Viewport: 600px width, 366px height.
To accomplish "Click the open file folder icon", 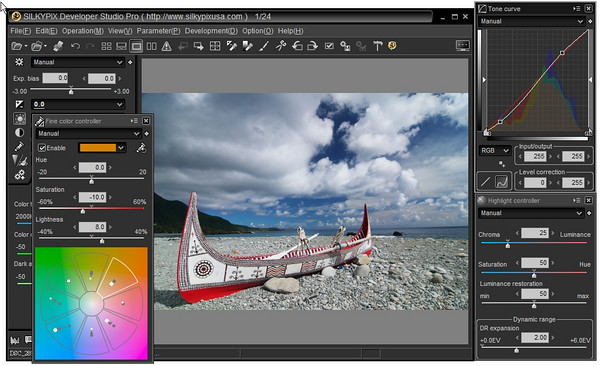I will pos(16,46).
